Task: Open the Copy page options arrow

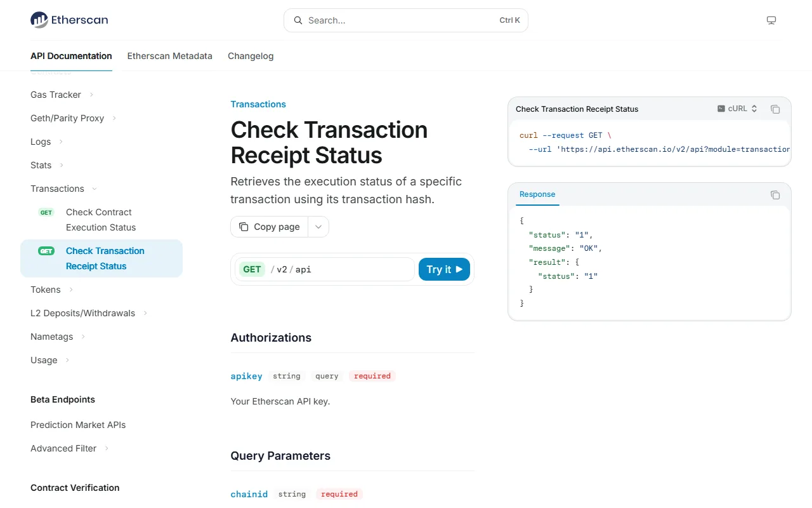Action: pos(318,227)
